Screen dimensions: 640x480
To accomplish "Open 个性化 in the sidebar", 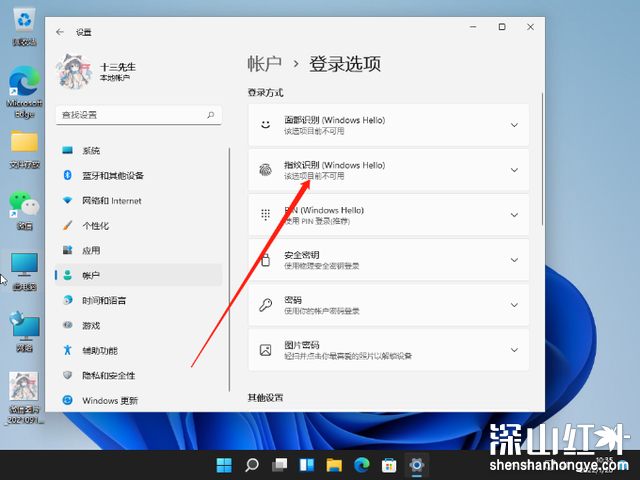I will click(139, 225).
